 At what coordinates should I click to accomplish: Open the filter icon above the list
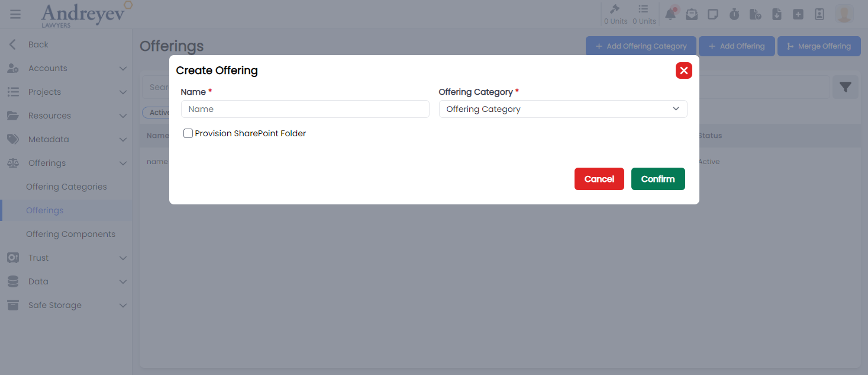[x=846, y=86]
